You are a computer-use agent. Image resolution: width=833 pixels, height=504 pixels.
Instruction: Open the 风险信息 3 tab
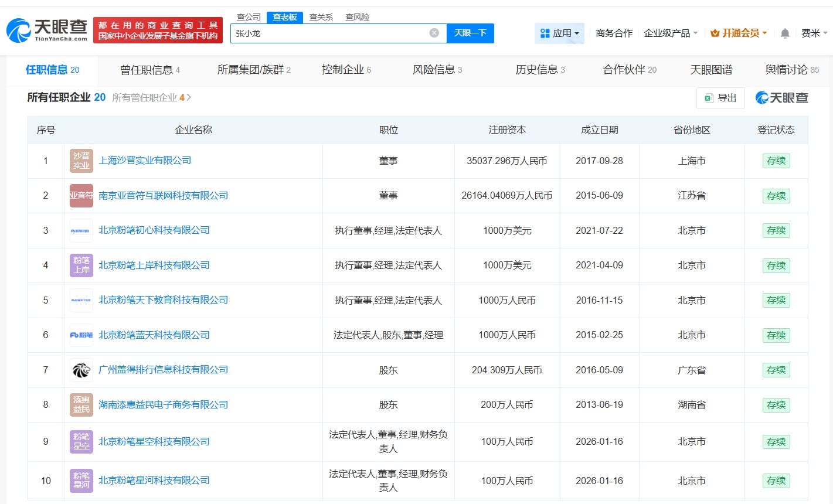437,70
